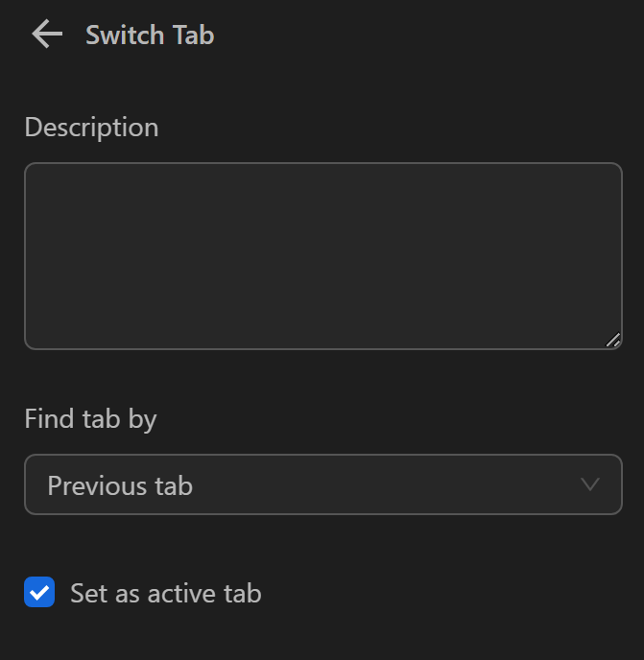Click the resize handle on the Description box
Image resolution: width=644 pixels, height=660 pixels.
612,340
